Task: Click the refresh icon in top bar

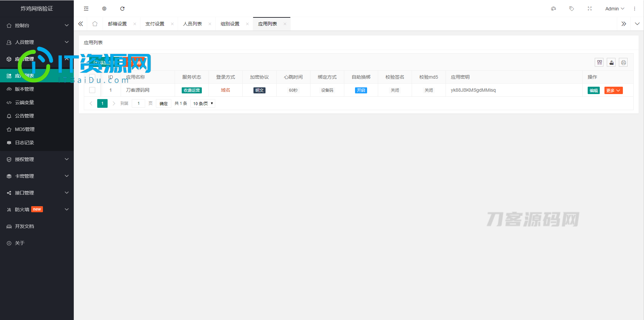Action: point(122,9)
